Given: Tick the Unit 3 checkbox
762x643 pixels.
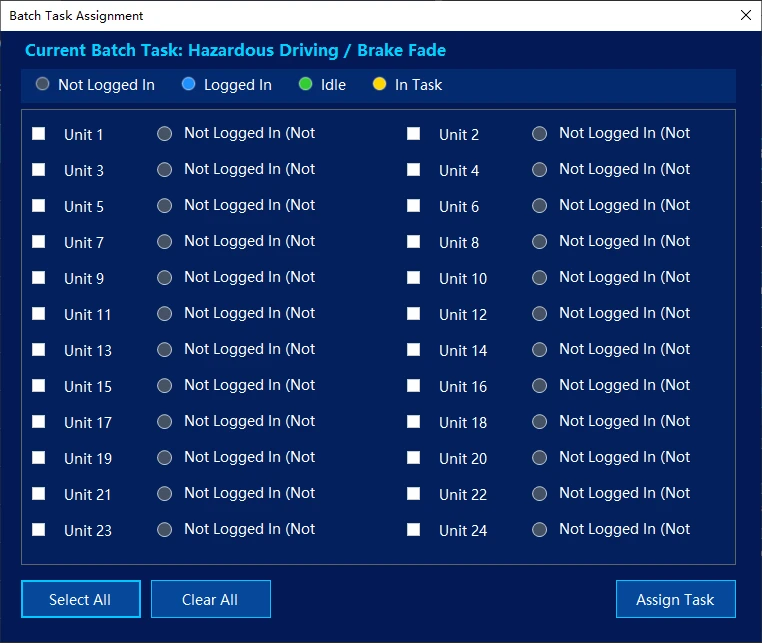Looking at the screenshot, I should coord(38,170).
